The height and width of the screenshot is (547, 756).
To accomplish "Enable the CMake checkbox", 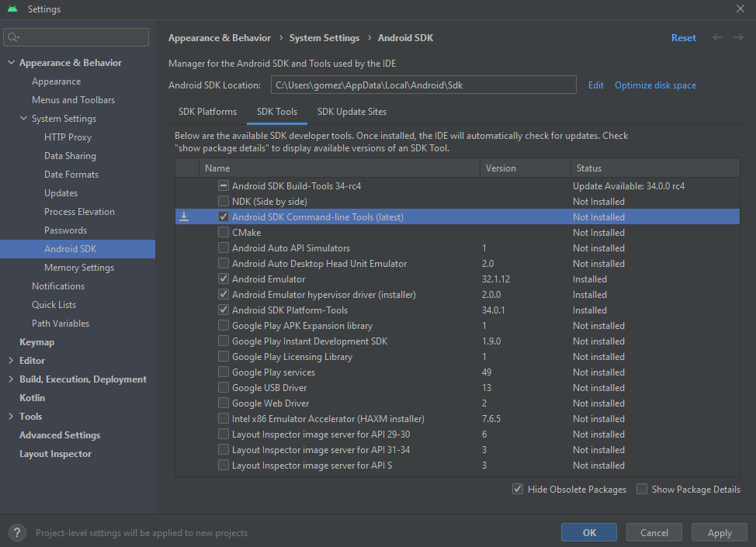I will point(224,232).
